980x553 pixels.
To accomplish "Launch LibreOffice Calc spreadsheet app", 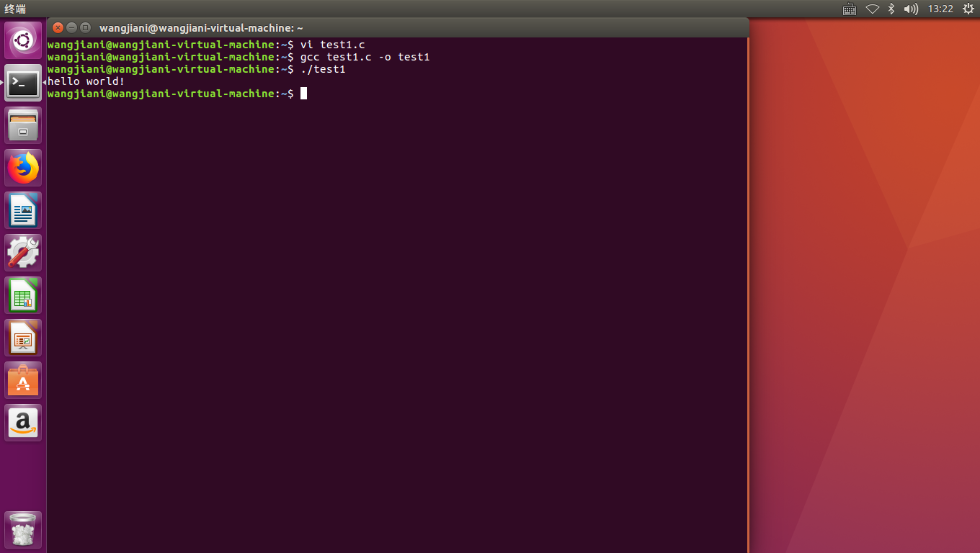I will pyautogui.click(x=23, y=295).
